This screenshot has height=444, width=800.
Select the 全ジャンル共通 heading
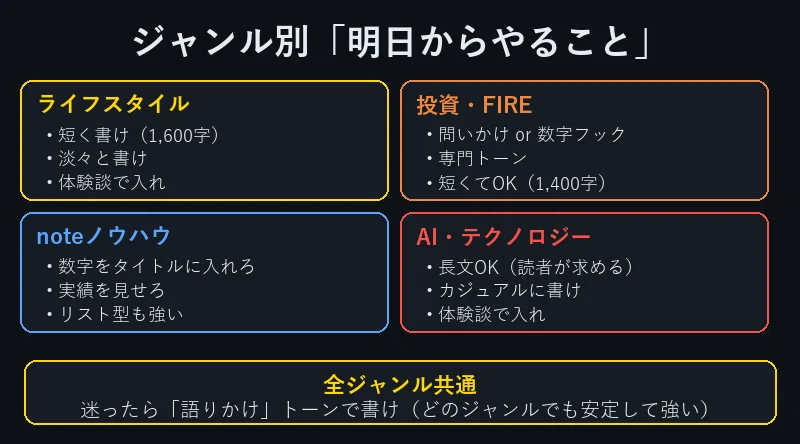(400, 385)
